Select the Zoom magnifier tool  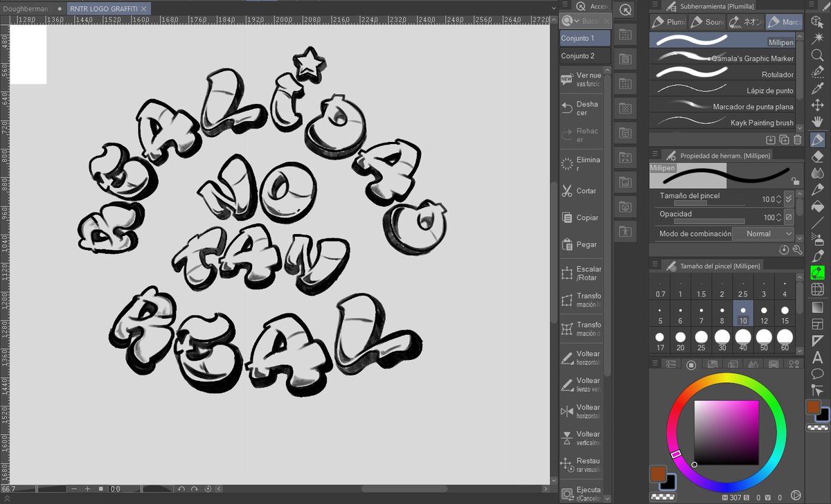(817, 55)
